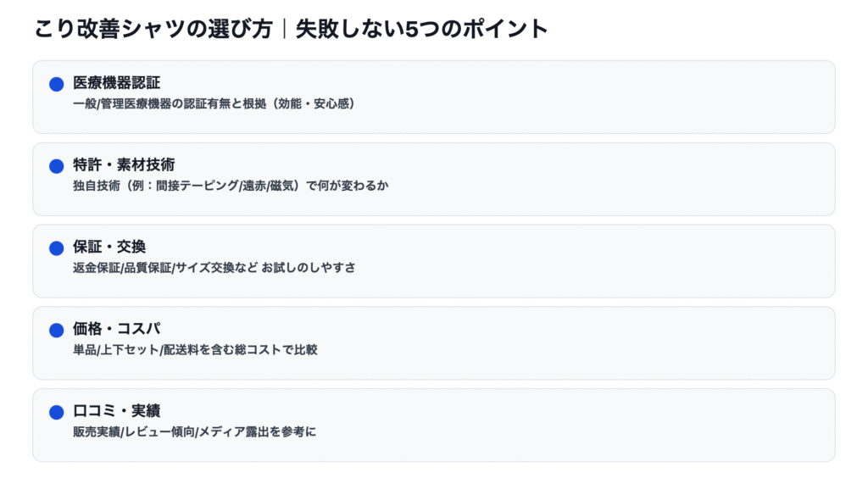Click the 失敗しない5つのポイント subtitle text
The width and height of the screenshot is (868, 484).
click(x=421, y=30)
